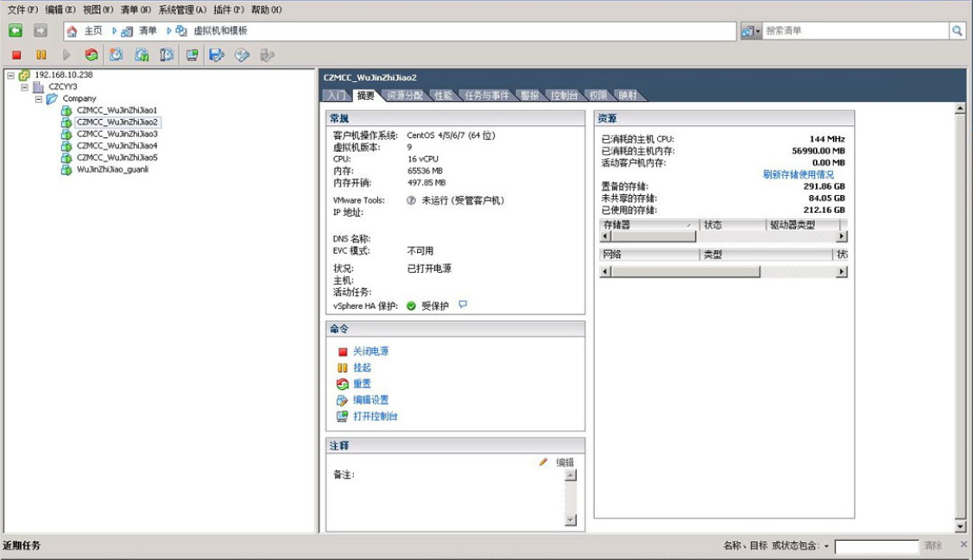Switch to the 任务与事件 tab

[487, 96]
